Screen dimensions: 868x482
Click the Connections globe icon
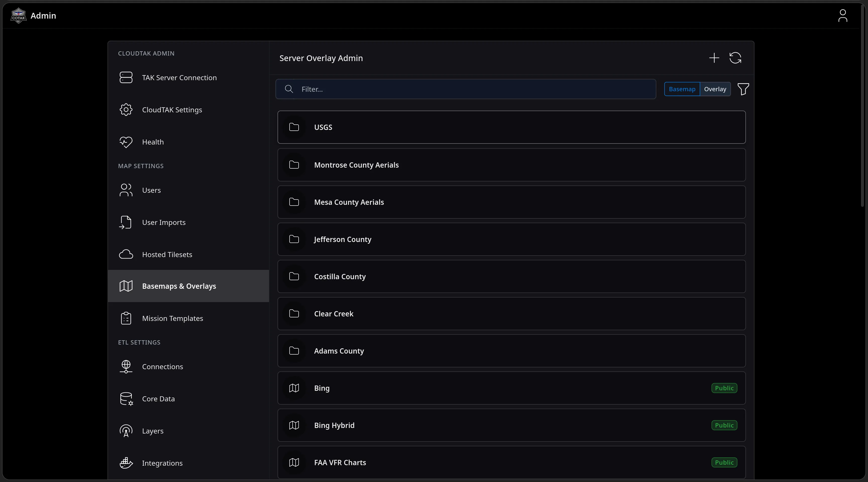click(126, 367)
